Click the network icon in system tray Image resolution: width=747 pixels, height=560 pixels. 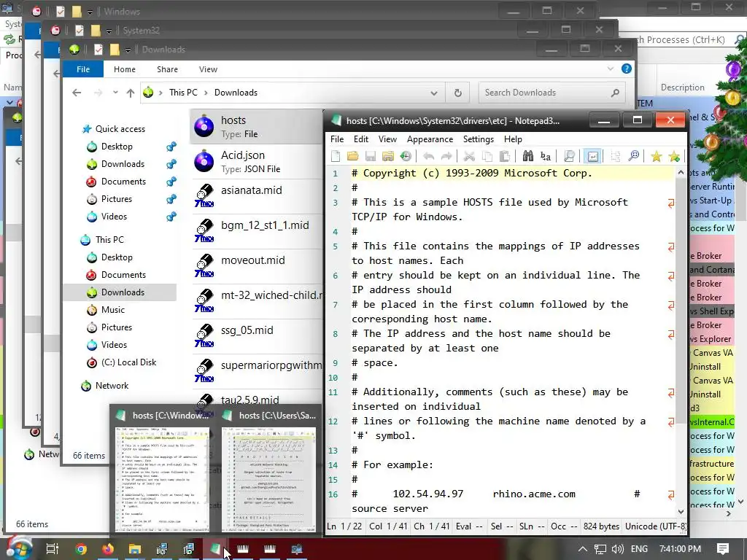pyautogui.click(x=600, y=549)
